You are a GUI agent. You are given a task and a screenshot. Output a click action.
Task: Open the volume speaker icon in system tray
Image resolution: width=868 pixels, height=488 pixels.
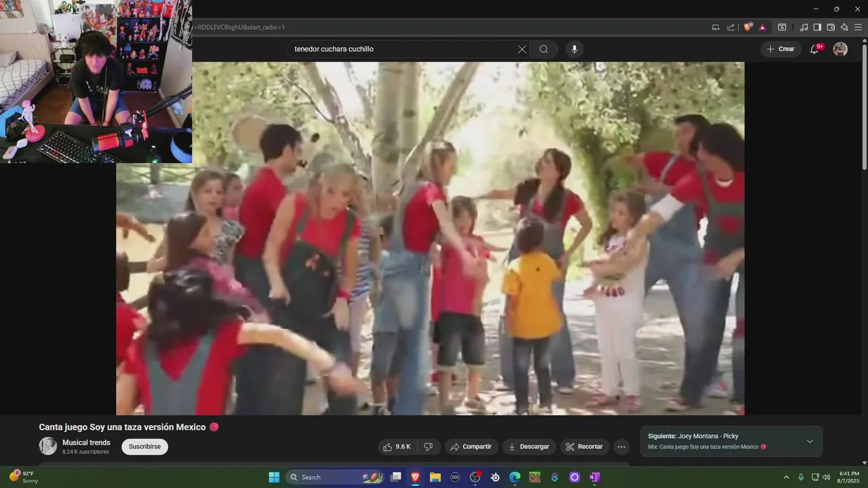click(x=826, y=477)
